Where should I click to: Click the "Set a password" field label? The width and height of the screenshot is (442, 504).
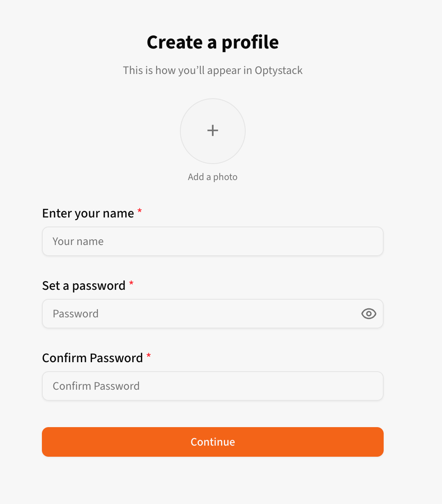(x=84, y=286)
